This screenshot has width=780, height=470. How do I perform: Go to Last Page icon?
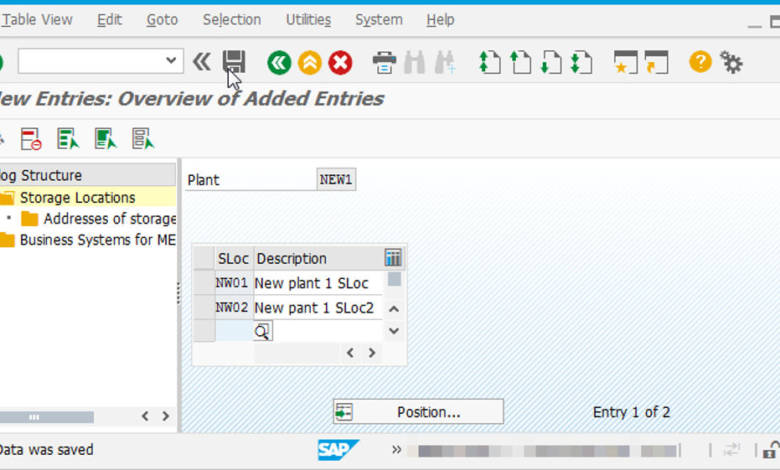(x=582, y=63)
